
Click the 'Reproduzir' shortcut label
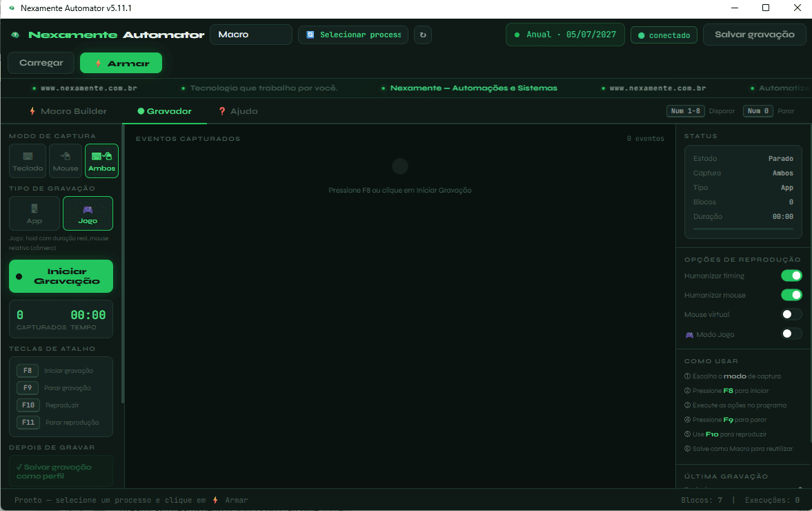(62, 405)
